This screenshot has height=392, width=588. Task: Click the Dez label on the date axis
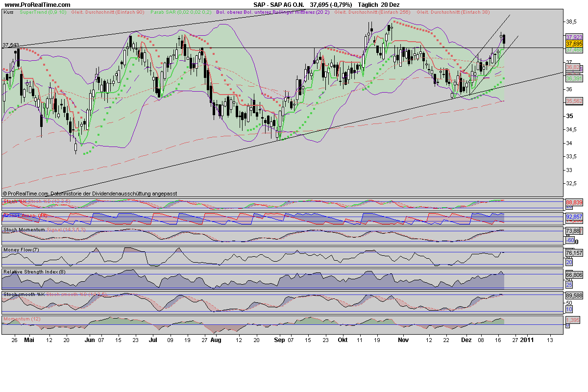(x=466, y=339)
